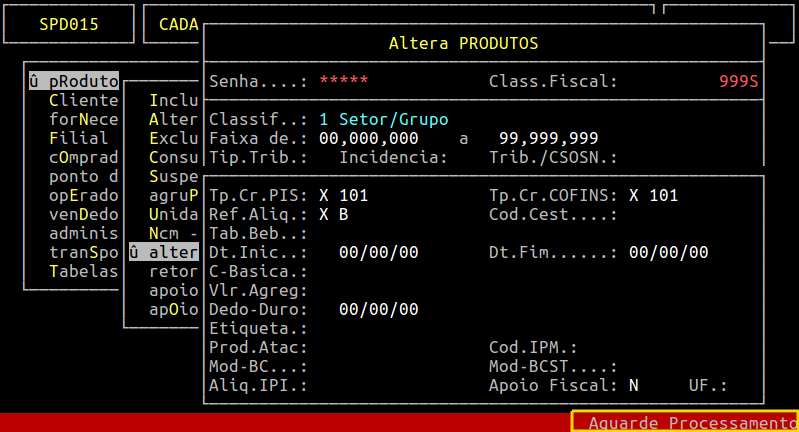Toggle the X mark beside Ref.Aliq.

324,214
